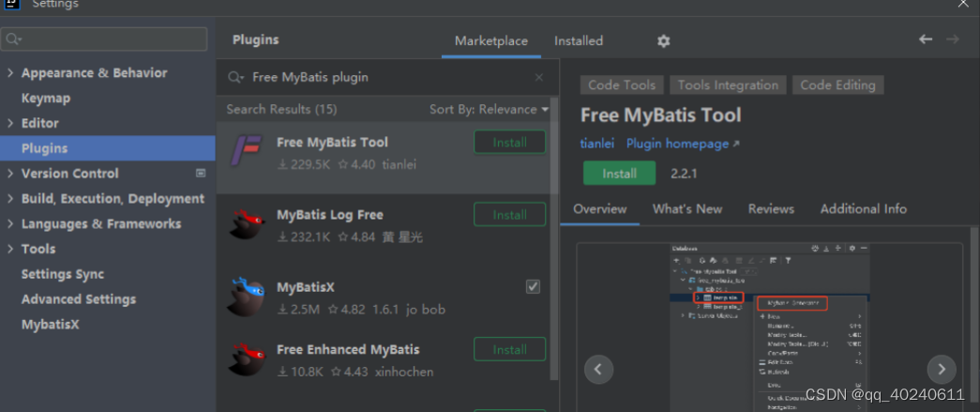Open the Reviews tab

point(771,208)
